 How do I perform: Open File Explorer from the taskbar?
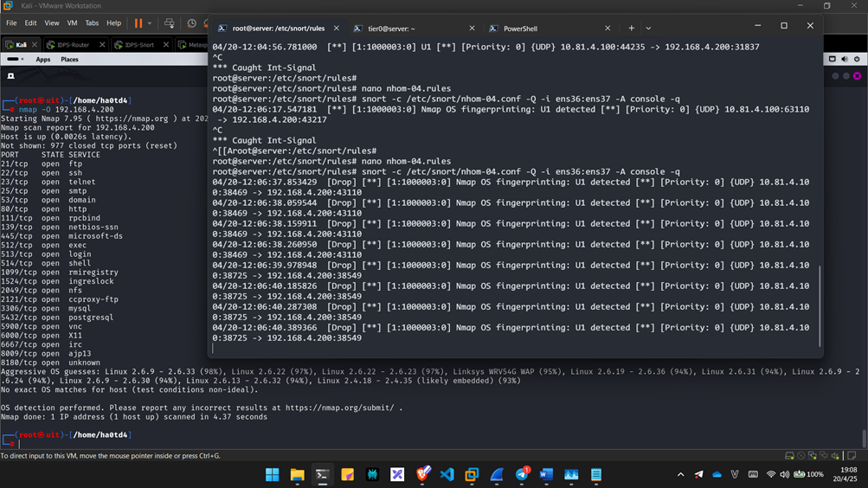click(x=298, y=474)
